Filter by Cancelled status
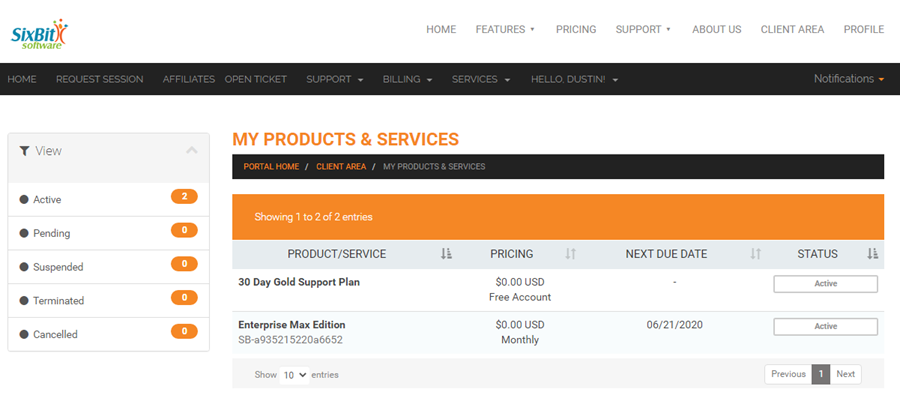 [x=108, y=334]
